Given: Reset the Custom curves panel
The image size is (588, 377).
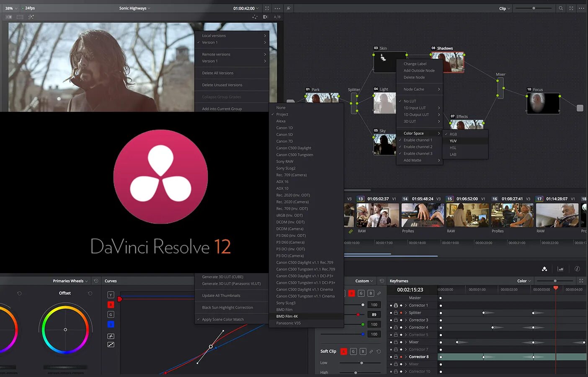Looking at the screenshot, I should coord(382,281).
